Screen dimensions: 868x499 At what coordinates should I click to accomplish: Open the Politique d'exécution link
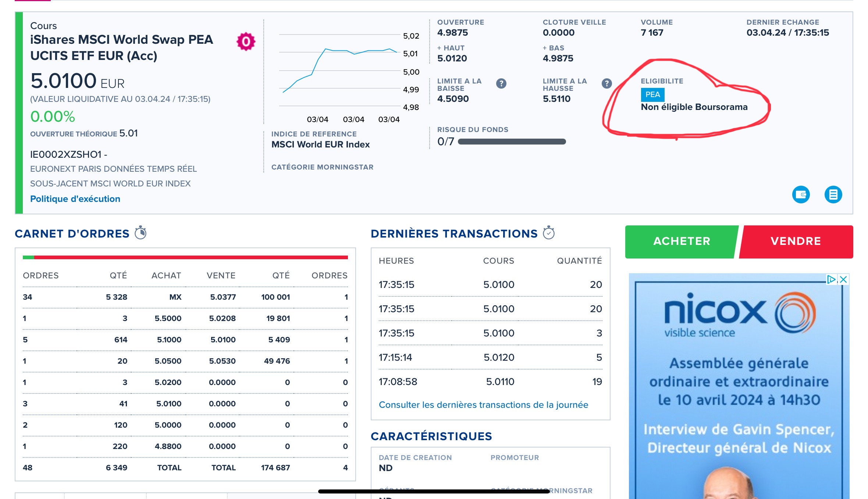[x=75, y=199]
